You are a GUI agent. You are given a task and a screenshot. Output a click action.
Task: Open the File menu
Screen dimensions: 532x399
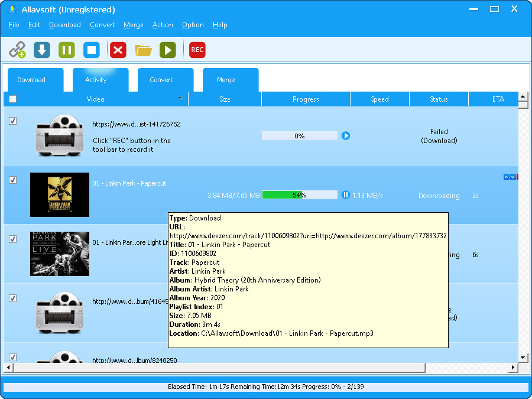pos(14,25)
